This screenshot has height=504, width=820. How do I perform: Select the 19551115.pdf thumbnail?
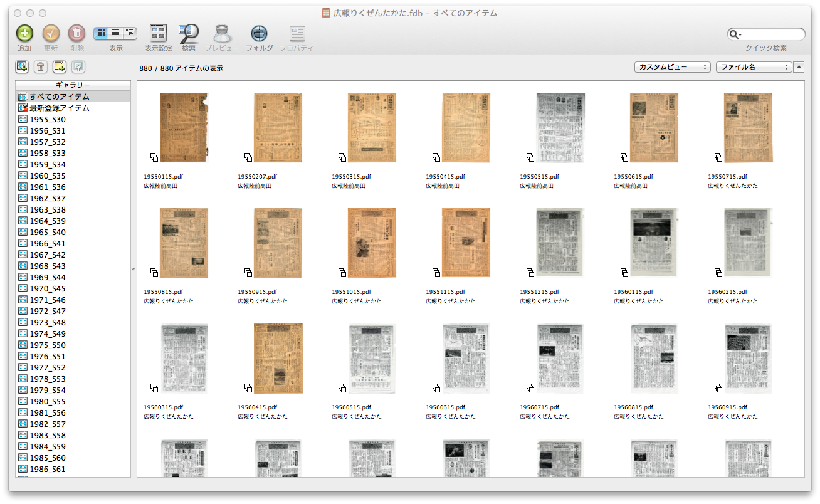[x=466, y=243]
